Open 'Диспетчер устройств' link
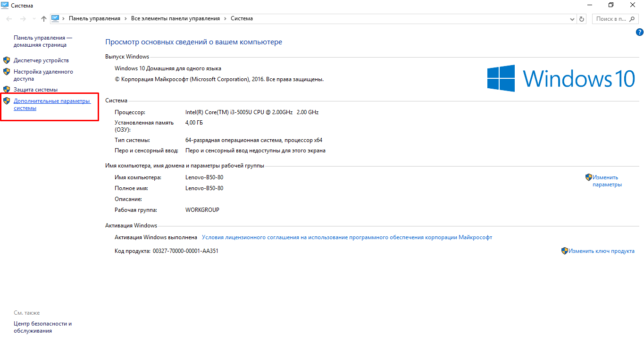This screenshot has height=343, width=644. (41, 60)
